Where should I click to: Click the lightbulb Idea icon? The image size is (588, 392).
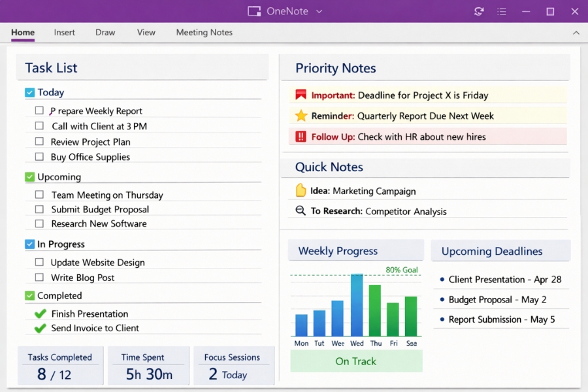coord(301,190)
